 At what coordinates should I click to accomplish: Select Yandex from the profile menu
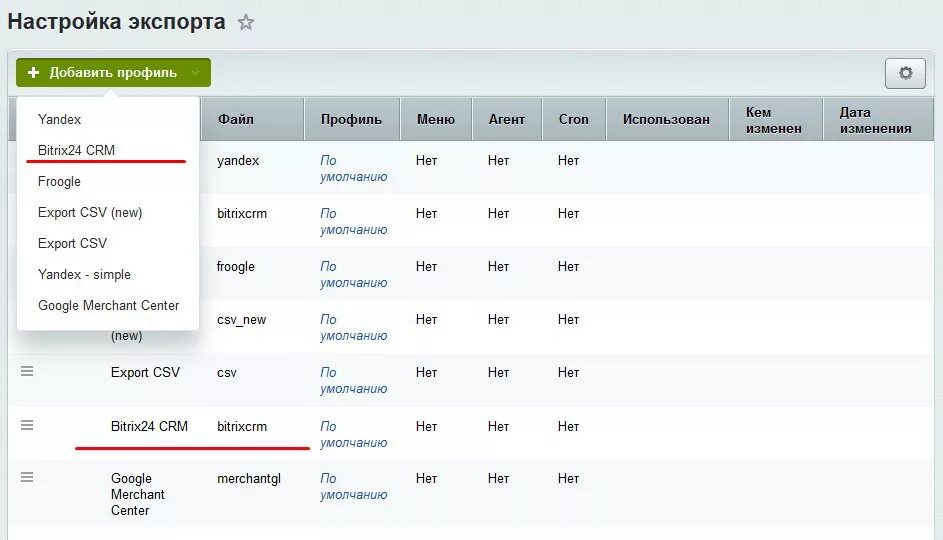tap(59, 119)
